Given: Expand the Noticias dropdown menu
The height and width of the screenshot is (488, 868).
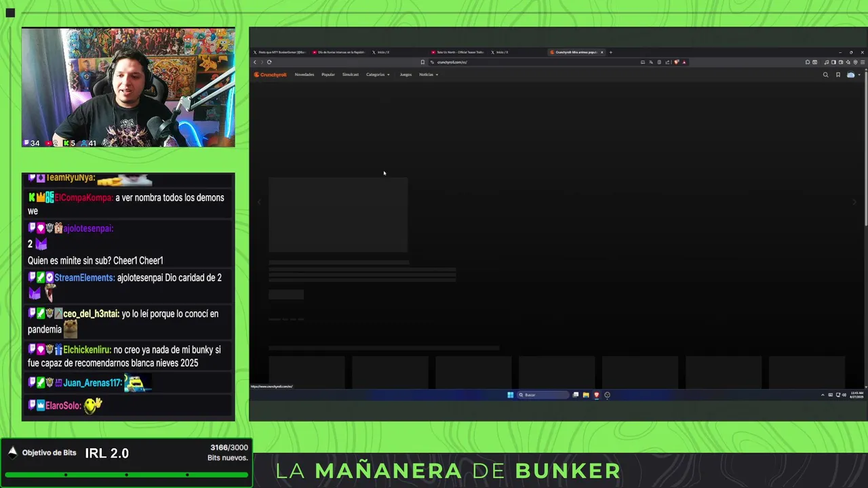Looking at the screenshot, I should coord(429,75).
